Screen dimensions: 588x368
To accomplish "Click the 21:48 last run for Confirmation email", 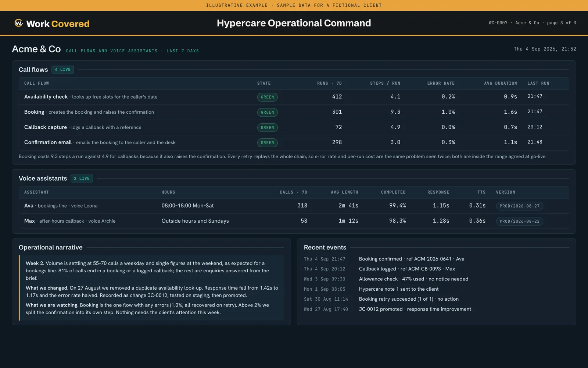I will 535,142.
